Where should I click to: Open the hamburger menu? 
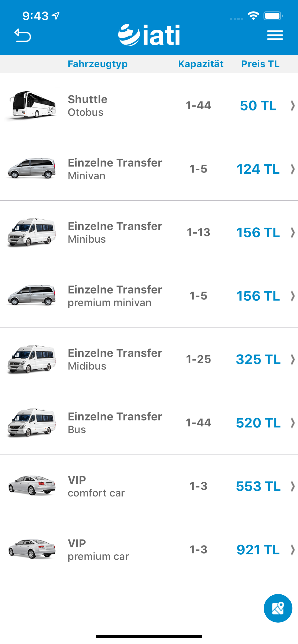coord(275,35)
